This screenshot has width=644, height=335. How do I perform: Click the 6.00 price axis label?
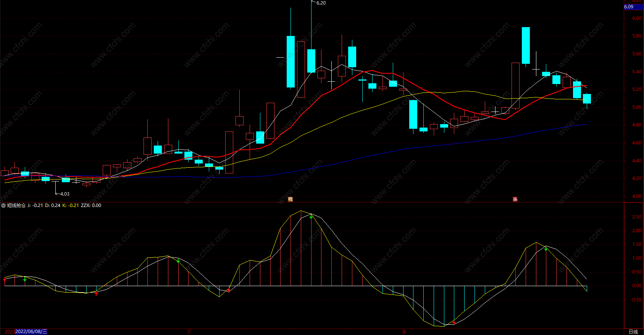637,18
